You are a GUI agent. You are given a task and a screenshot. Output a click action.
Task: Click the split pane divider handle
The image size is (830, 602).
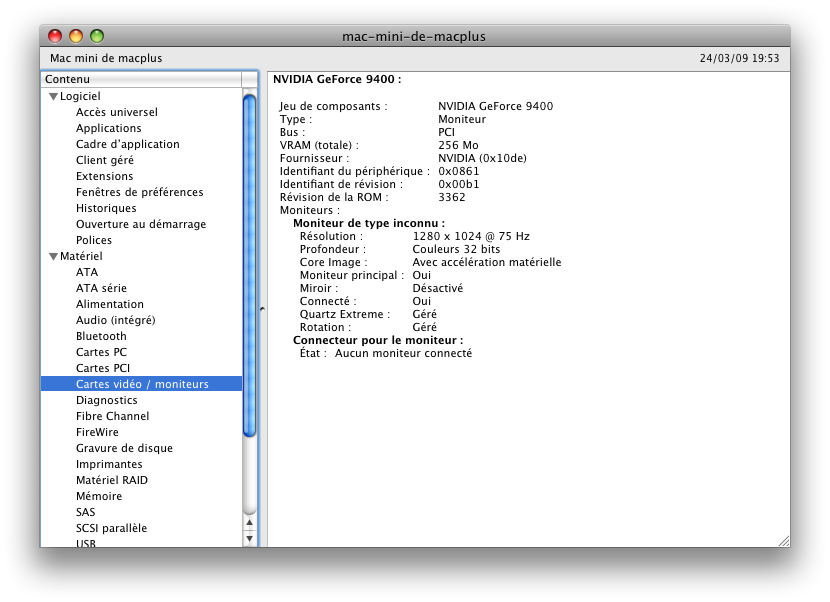point(263,309)
